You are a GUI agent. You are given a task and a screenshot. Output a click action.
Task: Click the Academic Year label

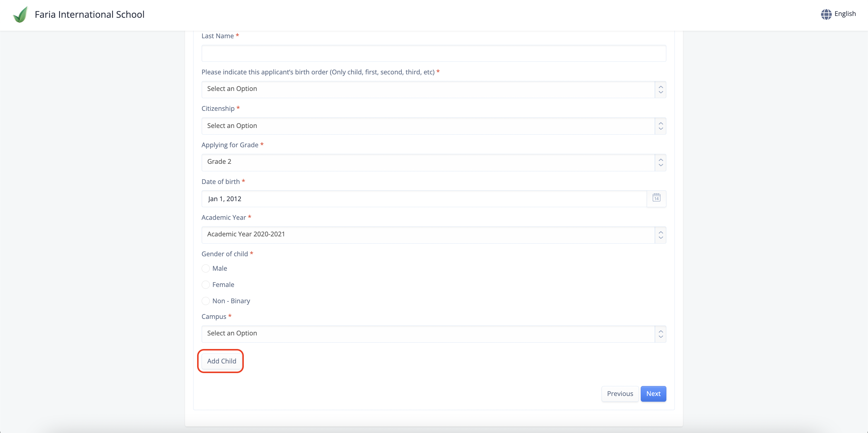[x=223, y=217]
